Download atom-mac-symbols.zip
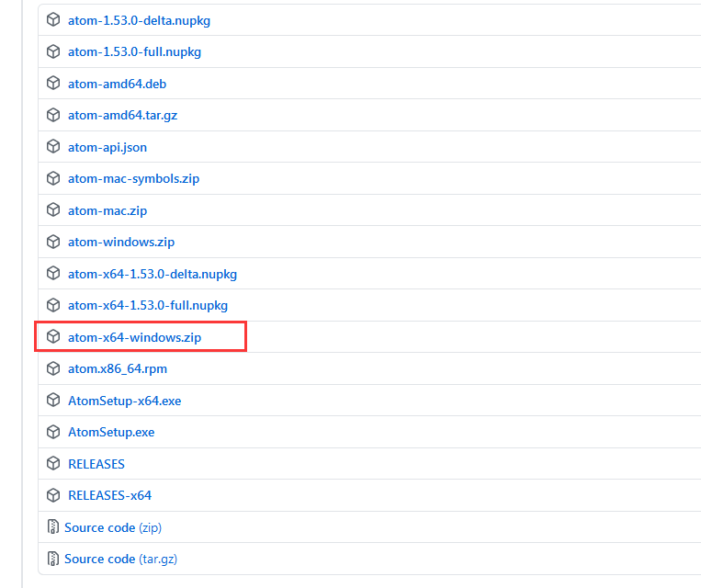Viewport: 701px width, 588px height. tap(133, 179)
